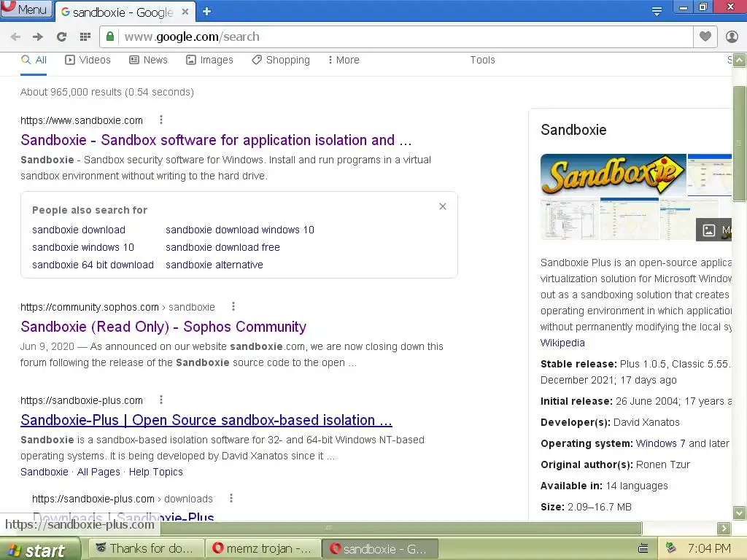
Task: Reload the page with refresh icon
Action: pyautogui.click(x=61, y=36)
